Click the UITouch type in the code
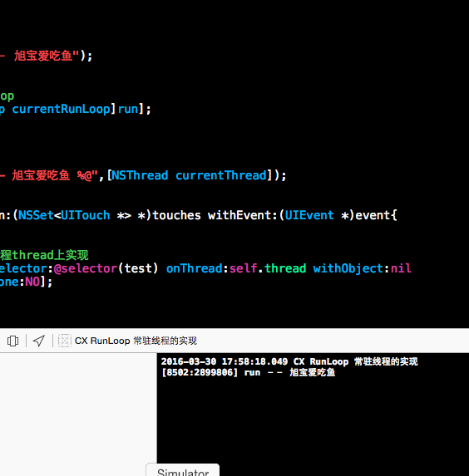Screen dimensions: 469x476 (86, 215)
